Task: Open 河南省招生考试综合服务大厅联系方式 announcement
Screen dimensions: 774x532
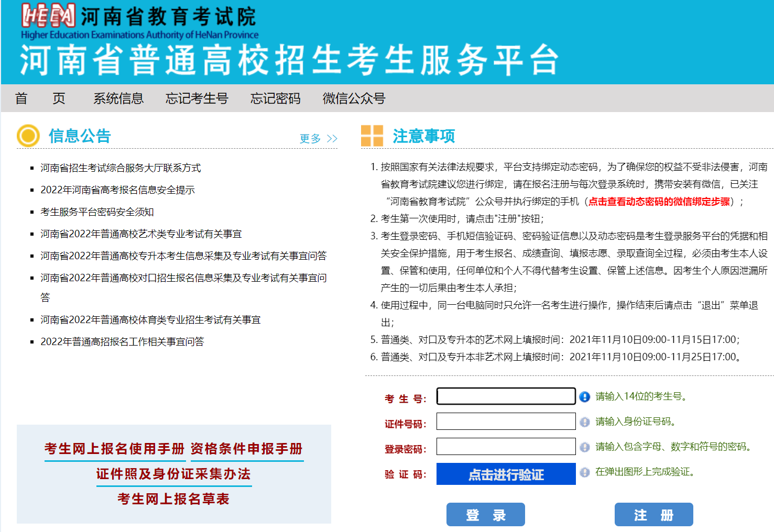Action: (x=121, y=168)
